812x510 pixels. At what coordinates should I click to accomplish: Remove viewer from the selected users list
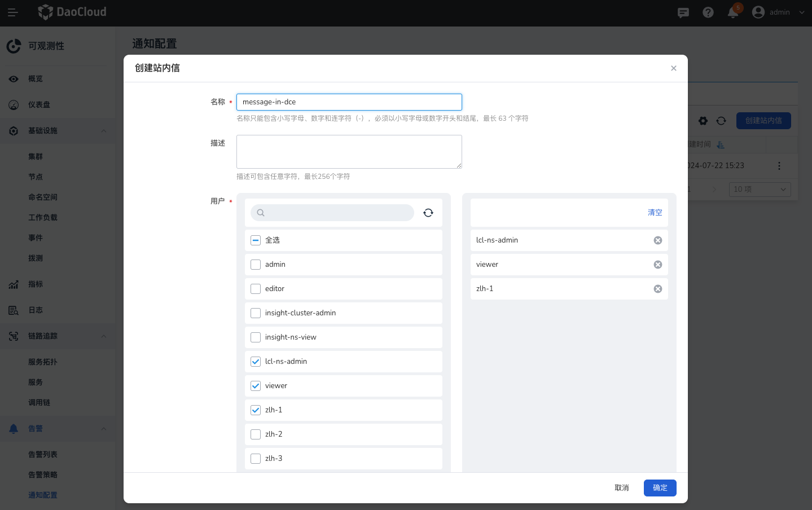657,265
